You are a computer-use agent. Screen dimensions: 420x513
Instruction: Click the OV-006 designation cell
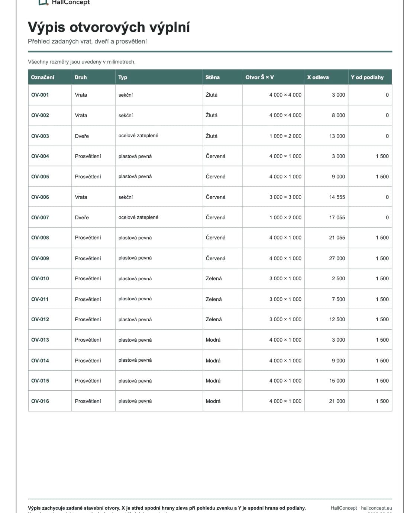click(50, 197)
